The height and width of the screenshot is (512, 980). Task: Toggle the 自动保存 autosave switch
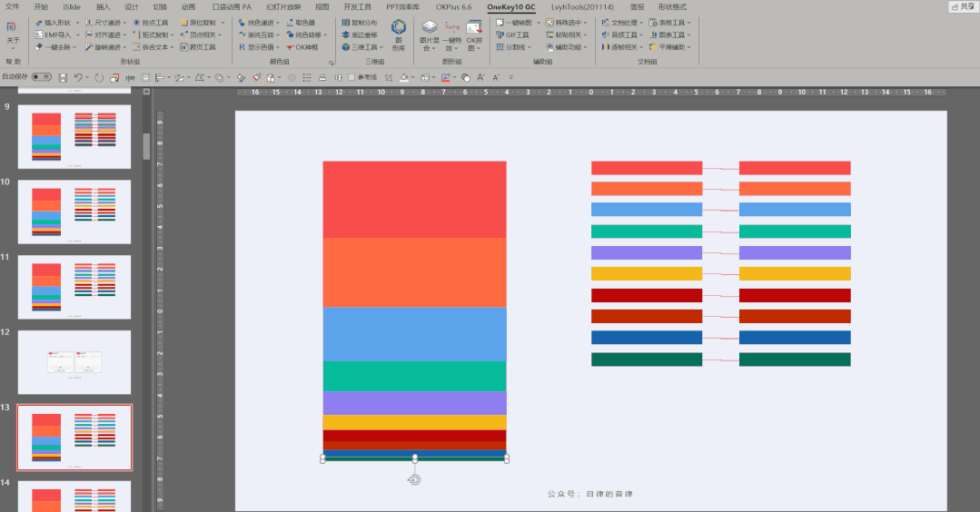pos(41,77)
